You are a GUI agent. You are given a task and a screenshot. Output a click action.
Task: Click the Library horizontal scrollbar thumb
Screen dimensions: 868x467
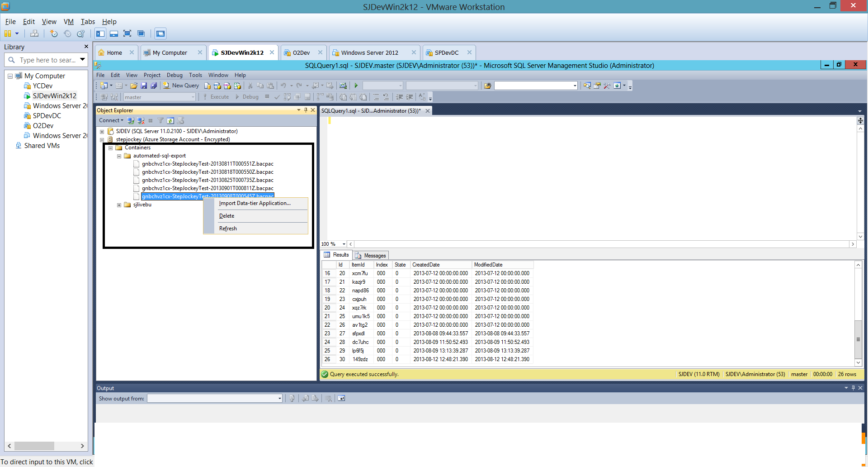click(34, 446)
